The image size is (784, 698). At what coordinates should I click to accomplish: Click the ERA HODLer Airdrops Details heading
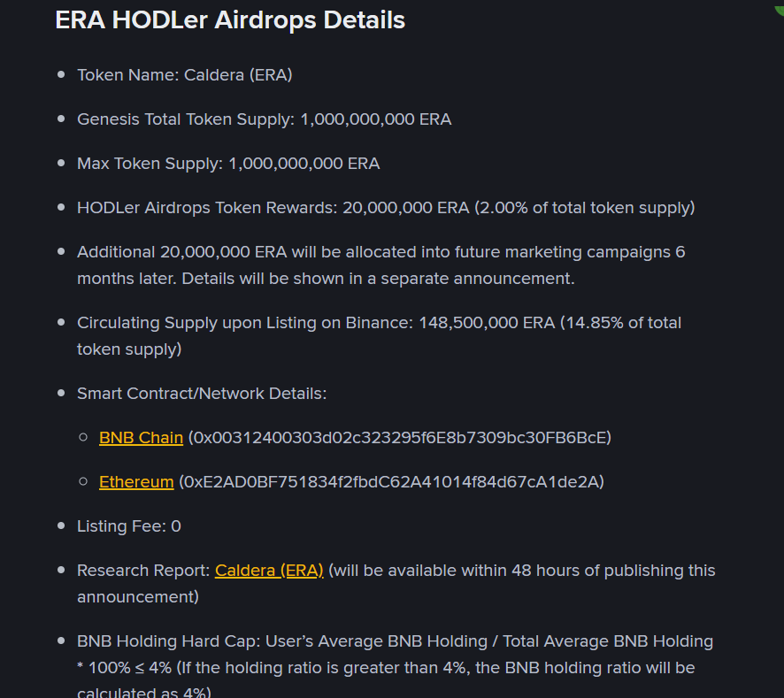[x=230, y=20]
